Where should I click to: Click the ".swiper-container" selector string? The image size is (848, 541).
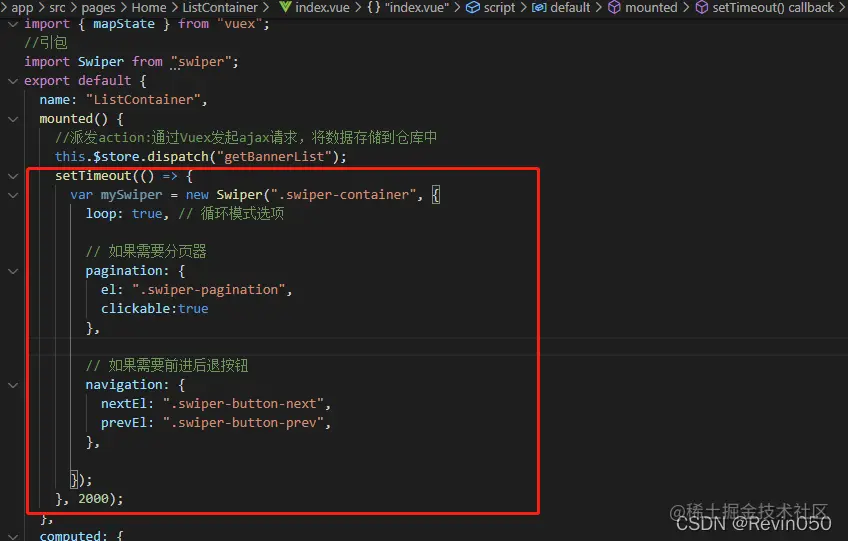click(x=343, y=195)
